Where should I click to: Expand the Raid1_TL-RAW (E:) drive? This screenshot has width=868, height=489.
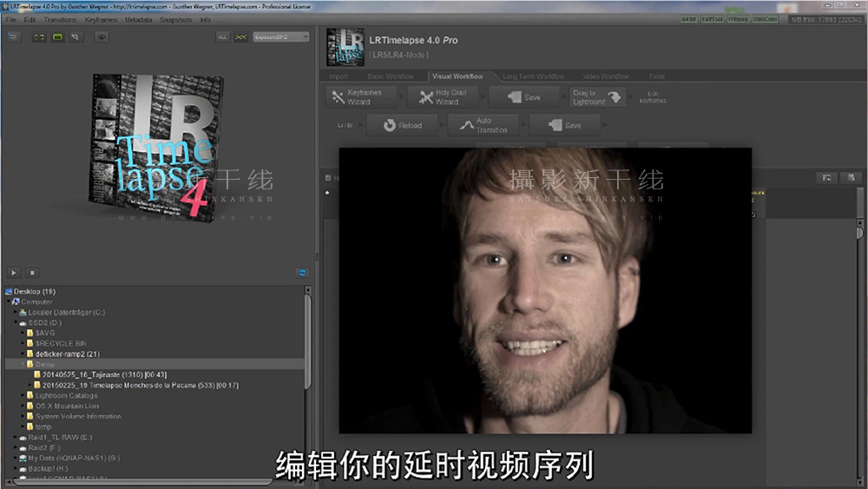click(16, 438)
